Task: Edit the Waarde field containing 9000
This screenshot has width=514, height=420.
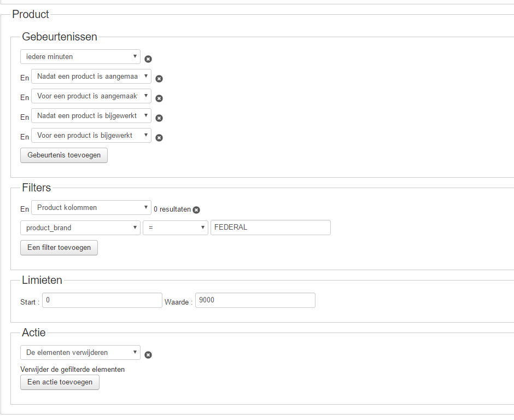Action: (255, 300)
